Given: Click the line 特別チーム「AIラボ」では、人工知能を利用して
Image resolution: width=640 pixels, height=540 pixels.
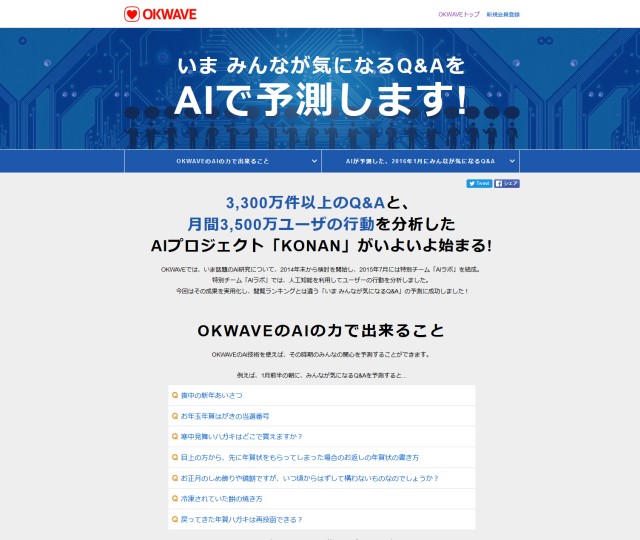Looking at the screenshot, I should pyautogui.click(x=321, y=280).
